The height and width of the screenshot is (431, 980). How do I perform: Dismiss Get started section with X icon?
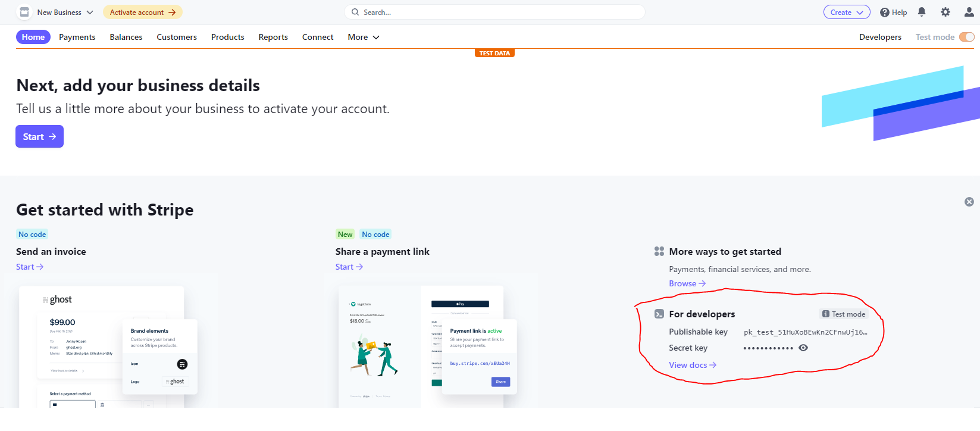click(969, 202)
